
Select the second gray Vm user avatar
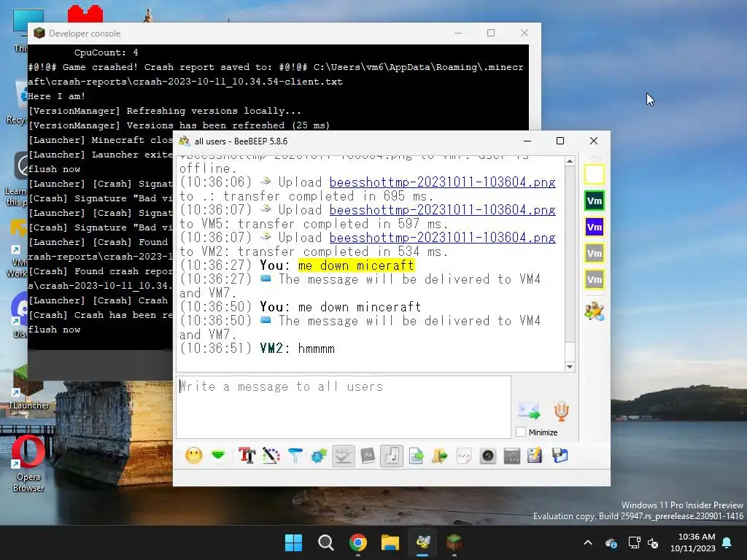click(594, 279)
